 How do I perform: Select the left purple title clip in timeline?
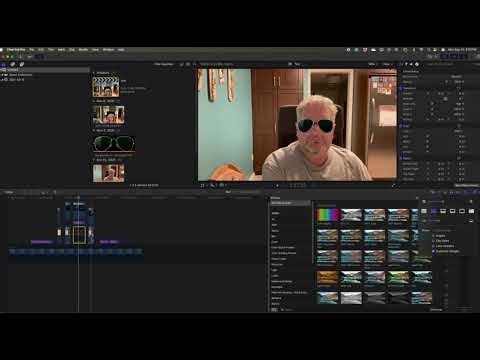42,242
